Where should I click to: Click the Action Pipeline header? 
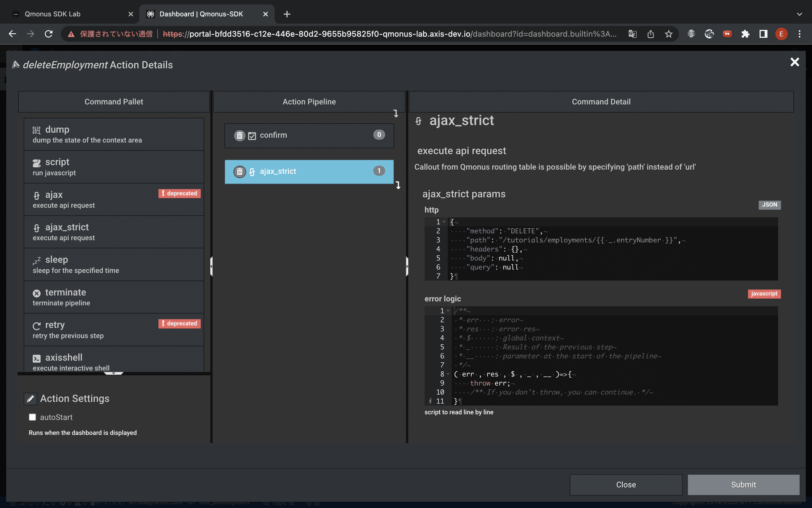(x=309, y=102)
